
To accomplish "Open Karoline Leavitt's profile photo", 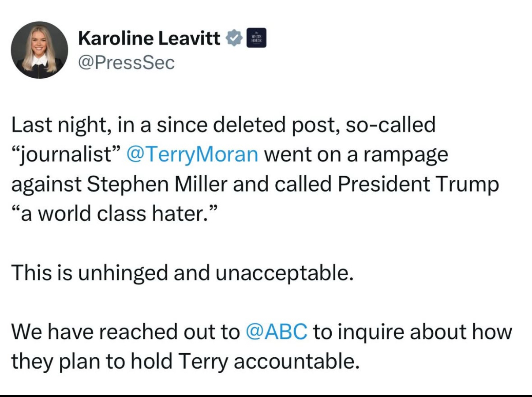I will [x=40, y=49].
